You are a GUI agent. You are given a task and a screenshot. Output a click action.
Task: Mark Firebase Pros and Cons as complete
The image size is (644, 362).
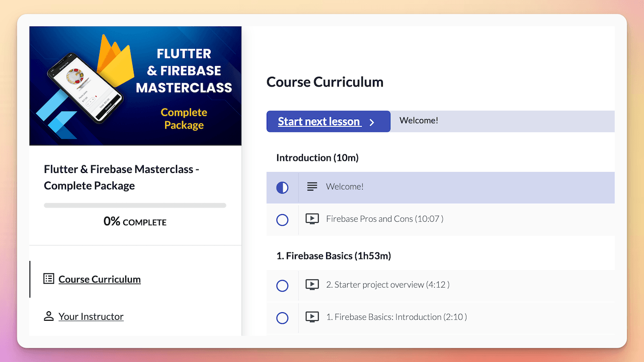tap(282, 220)
